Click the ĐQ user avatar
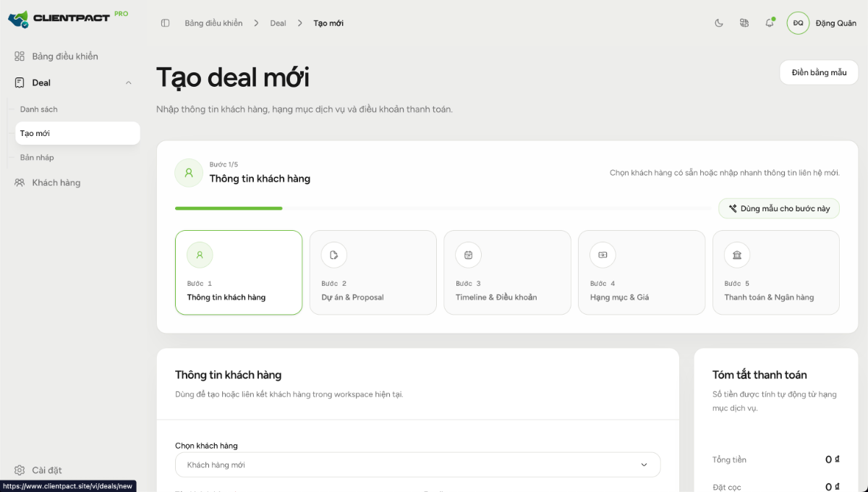Screen dimensions: 868x492 tap(798, 23)
